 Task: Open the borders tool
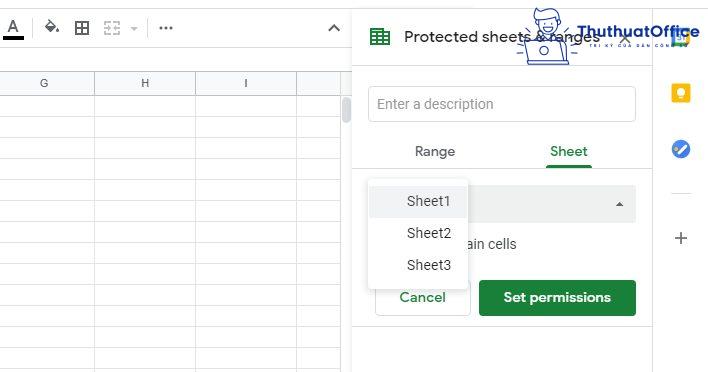point(82,28)
